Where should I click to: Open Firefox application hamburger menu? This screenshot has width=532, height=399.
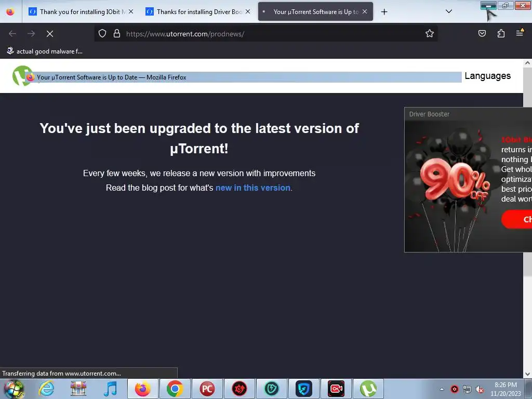pos(520,33)
